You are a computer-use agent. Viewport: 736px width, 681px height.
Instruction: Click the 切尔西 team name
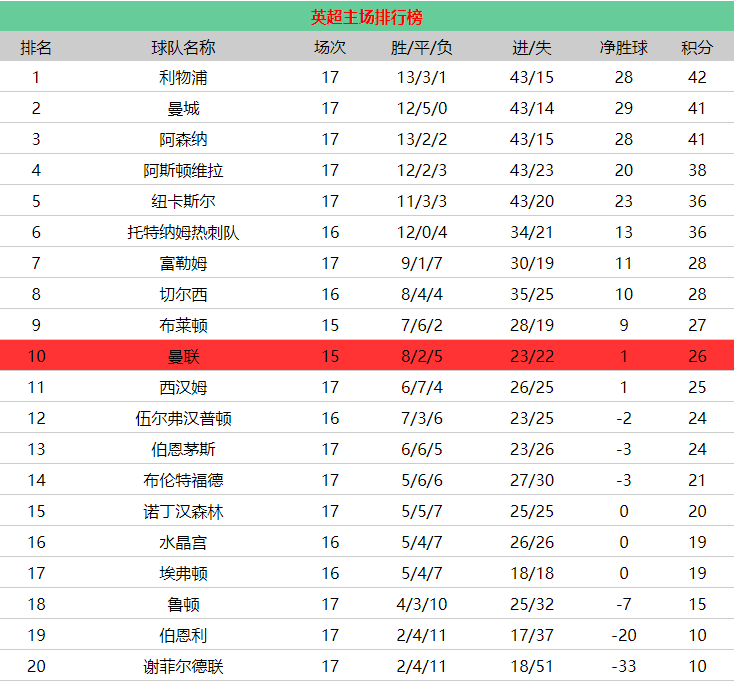click(x=183, y=294)
